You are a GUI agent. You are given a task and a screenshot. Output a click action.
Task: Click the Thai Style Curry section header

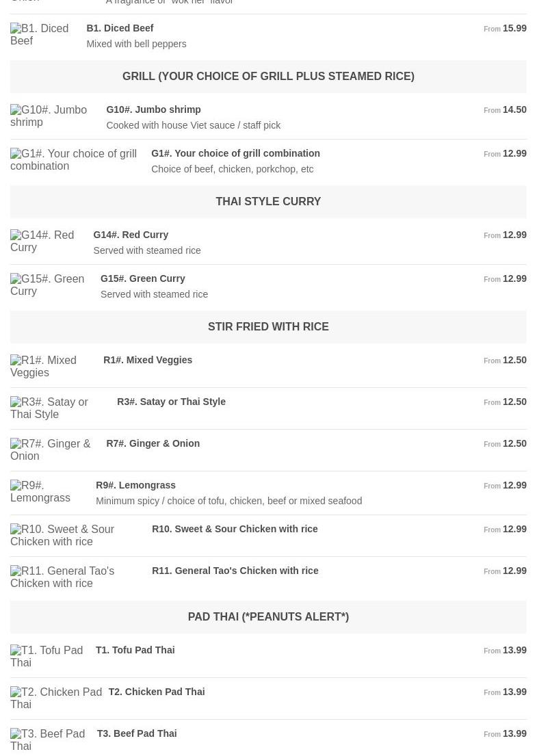click(x=268, y=202)
